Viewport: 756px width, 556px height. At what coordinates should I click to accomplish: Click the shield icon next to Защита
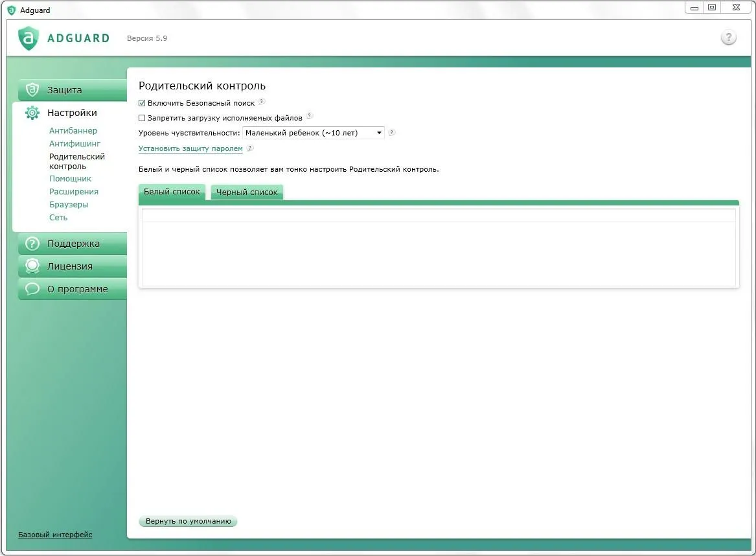pos(32,90)
